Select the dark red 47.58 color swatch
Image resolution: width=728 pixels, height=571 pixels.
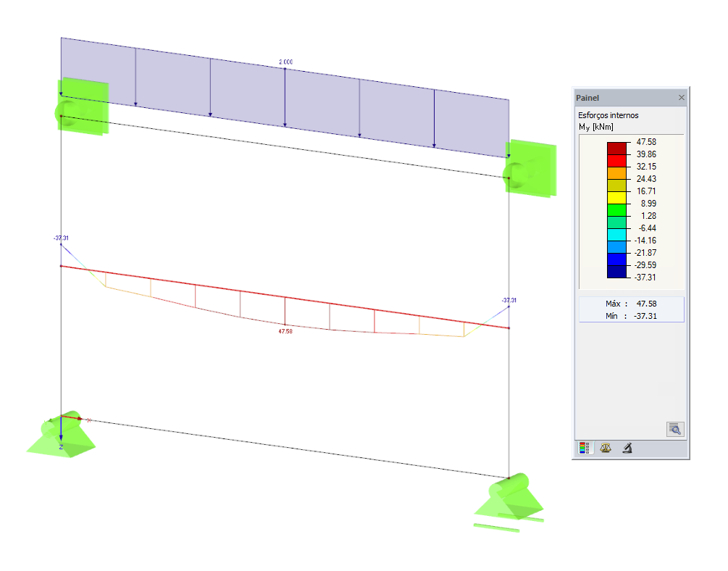coord(616,149)
